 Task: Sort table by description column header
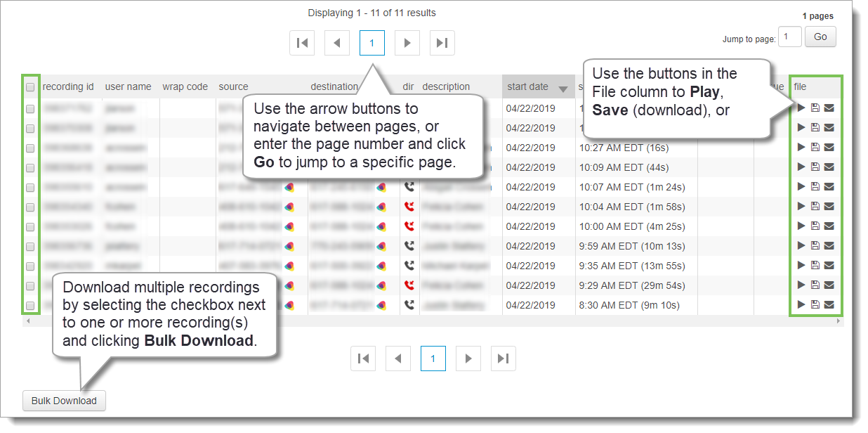[x=446, y=87]
